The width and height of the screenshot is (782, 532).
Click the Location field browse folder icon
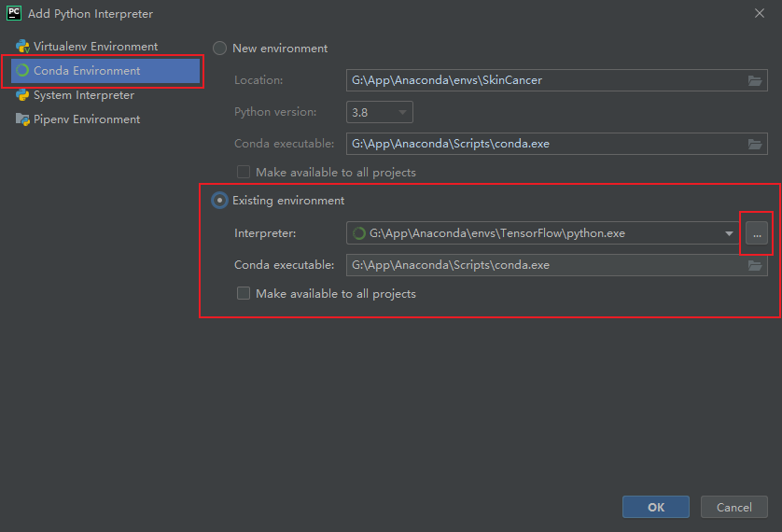[755, 81]
